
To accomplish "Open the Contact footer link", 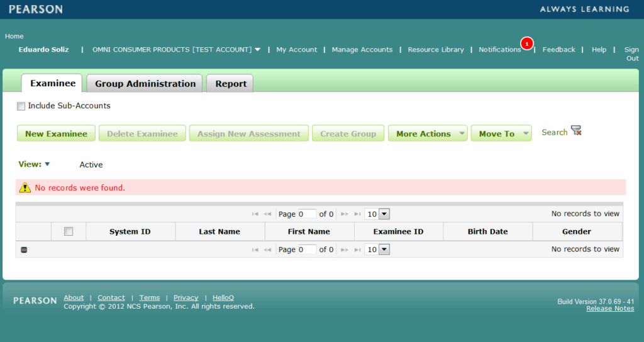I will tap(111, 297).
